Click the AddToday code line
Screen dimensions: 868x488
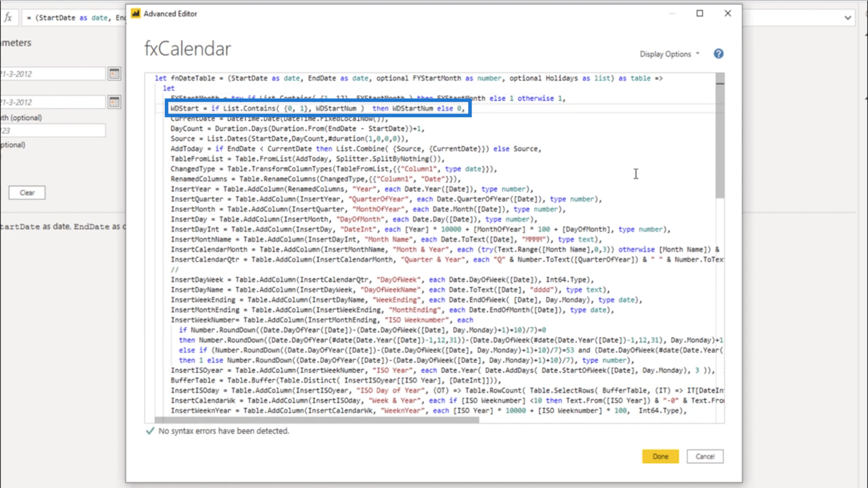(356, 149)
